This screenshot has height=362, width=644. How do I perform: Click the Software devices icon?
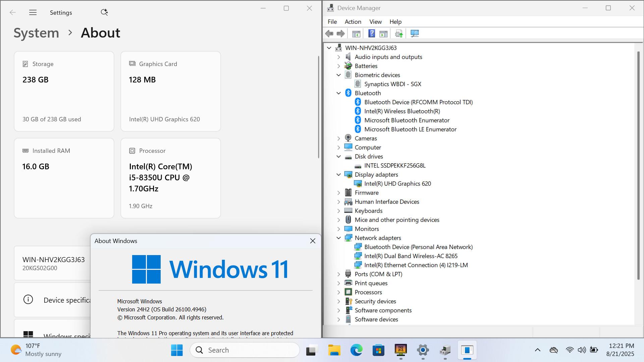(x=348, y=319)
